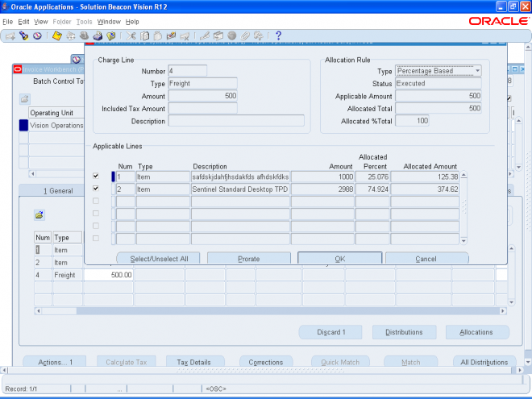This screenshot has width=532, height=399.
Task: Click the Actions... 1 button
Action: [55, 362]
